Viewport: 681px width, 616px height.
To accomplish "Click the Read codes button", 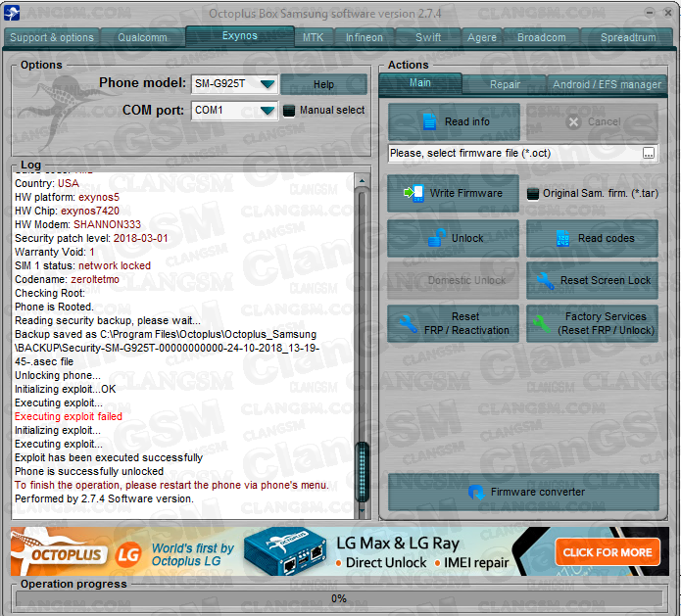I will pyautogui.click(x=593, y=238).
